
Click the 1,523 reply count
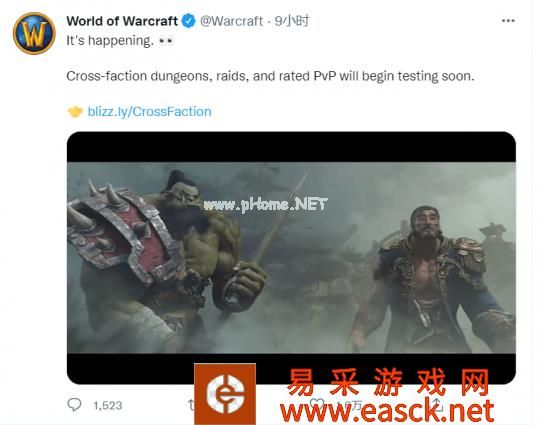tap(108, 405)
